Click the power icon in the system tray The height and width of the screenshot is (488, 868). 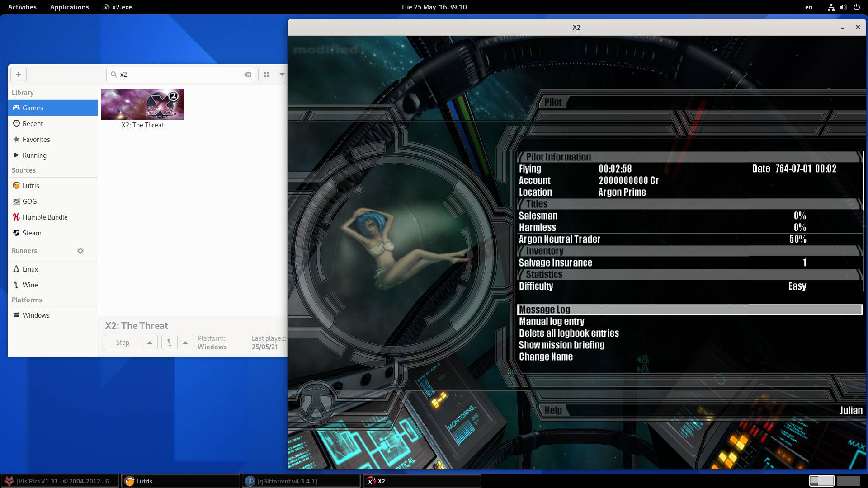coord(857,7)
